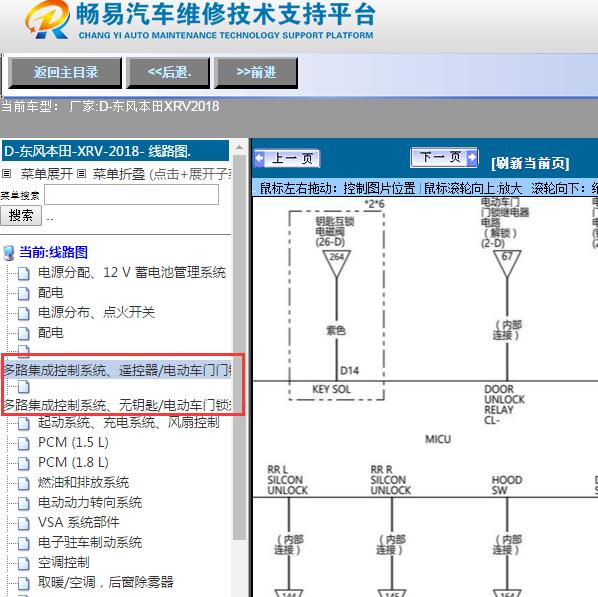Open 电动动力转向系统 item
Screen dimensions: 598x597
coord(90,502)
